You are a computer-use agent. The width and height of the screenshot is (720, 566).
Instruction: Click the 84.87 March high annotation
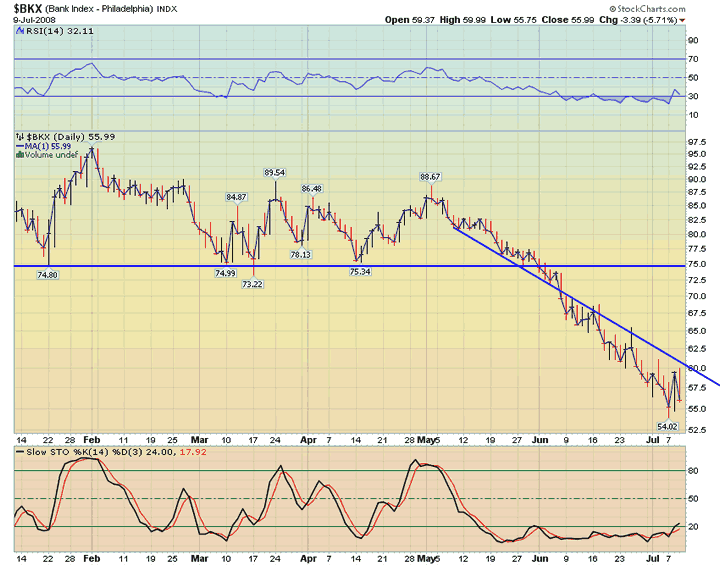(236, 196)
